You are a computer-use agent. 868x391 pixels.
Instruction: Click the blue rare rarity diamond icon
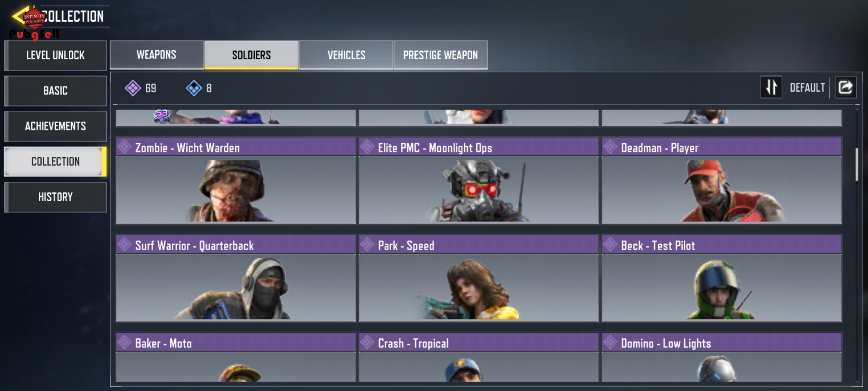pyautogui.click(x=194, y=88)
